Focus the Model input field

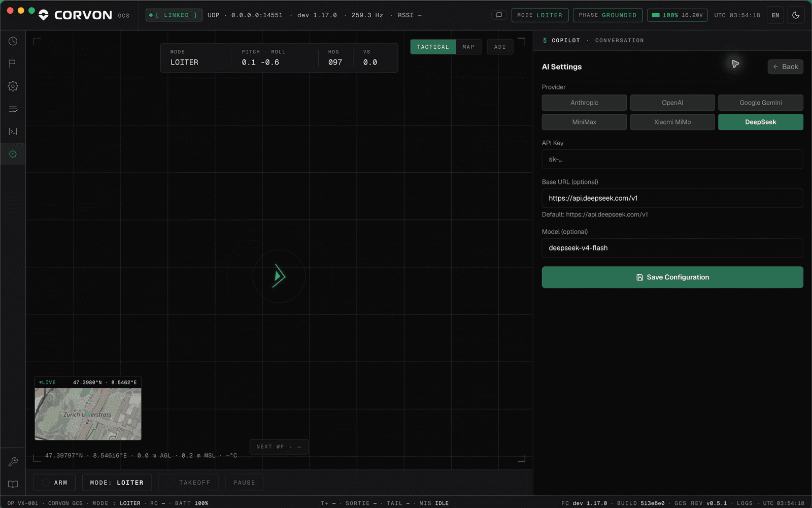672,248
